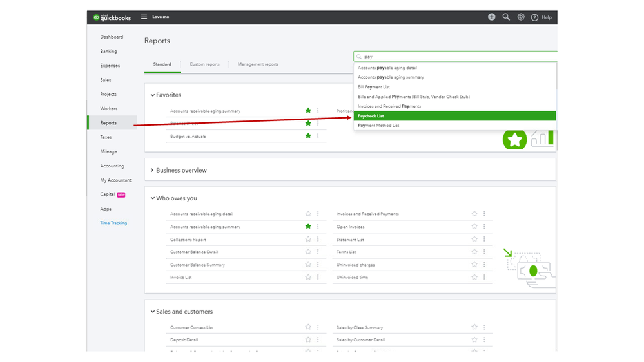This screenshot has width=644, height=362.
Task: Open Time Tracking in the sidebar
Action: pos(113,223)
